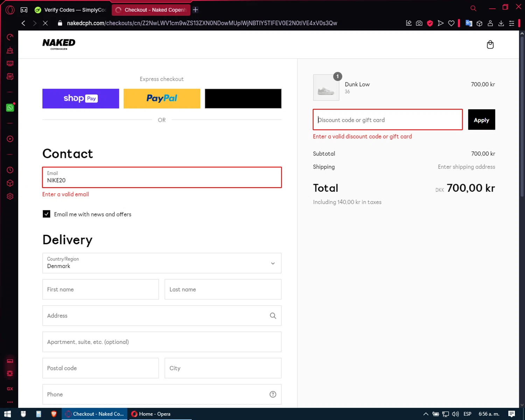Screen dimensions: 525x420
Task: Click the phone field help icon
Action: 273,394
